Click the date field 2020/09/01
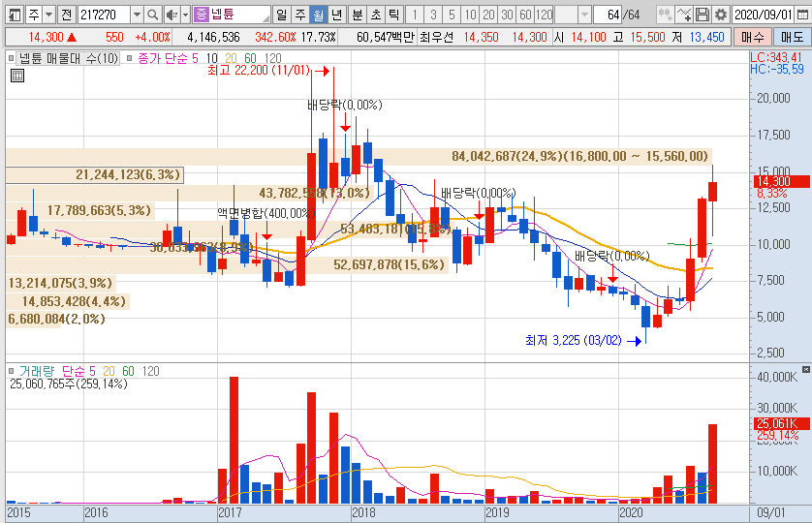The height and width of the screenshot is (523, 812). (x=765, y=15)
